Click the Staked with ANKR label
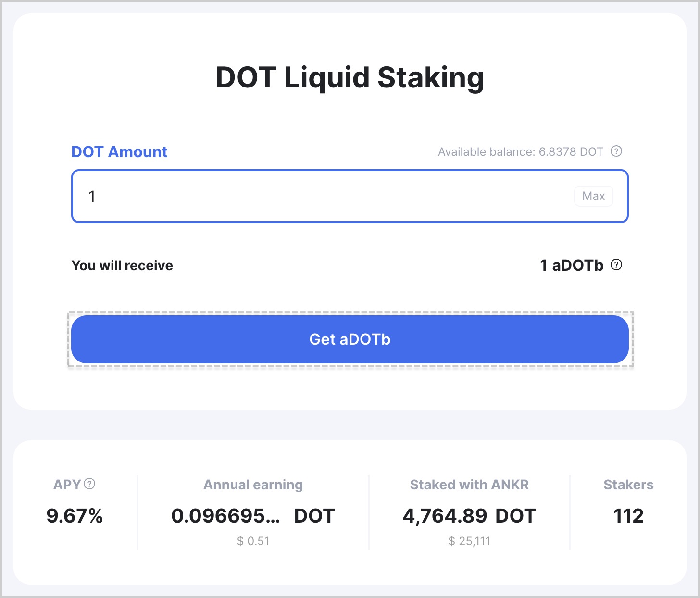 click(x=469, y=485)
